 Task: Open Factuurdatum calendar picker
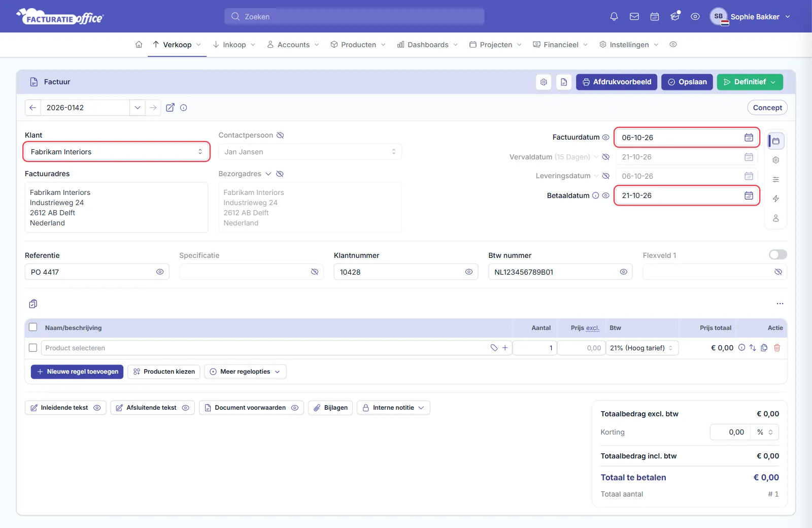(x=749, y=138)
